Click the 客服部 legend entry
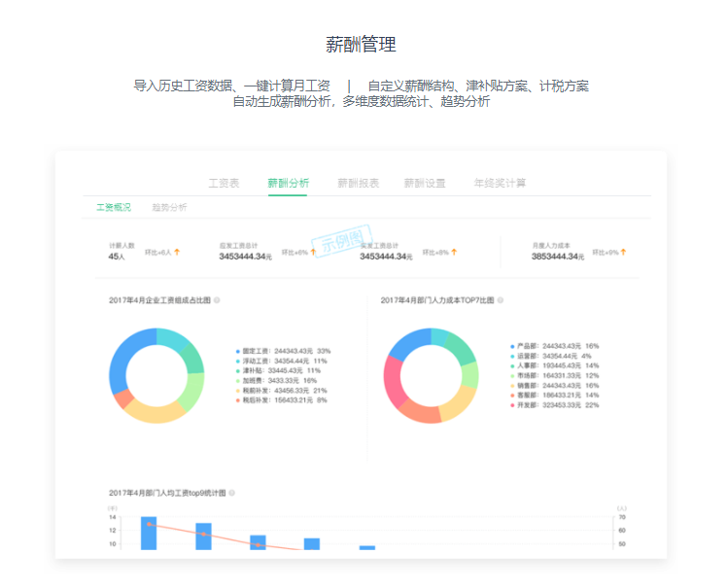Screen dimensions: 728x588 pos(554,395)
